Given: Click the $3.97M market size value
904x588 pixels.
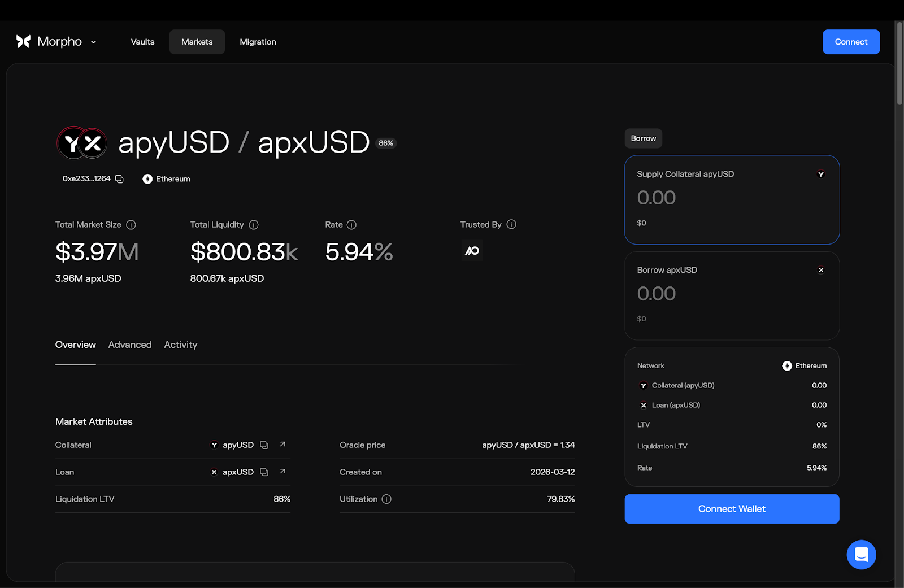Looking at the screenshot, I should [x=97, y=252].
